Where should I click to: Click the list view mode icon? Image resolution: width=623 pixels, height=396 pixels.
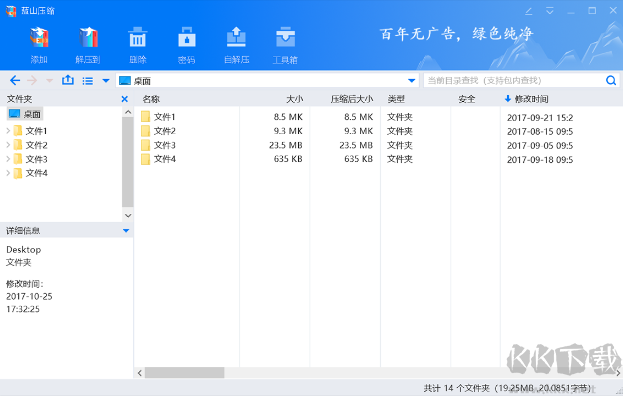(88, 81)
